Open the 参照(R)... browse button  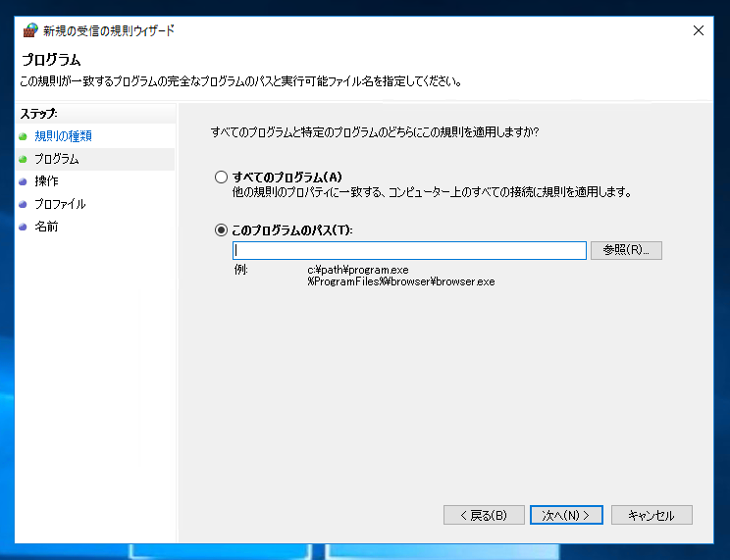pos(626,250)
